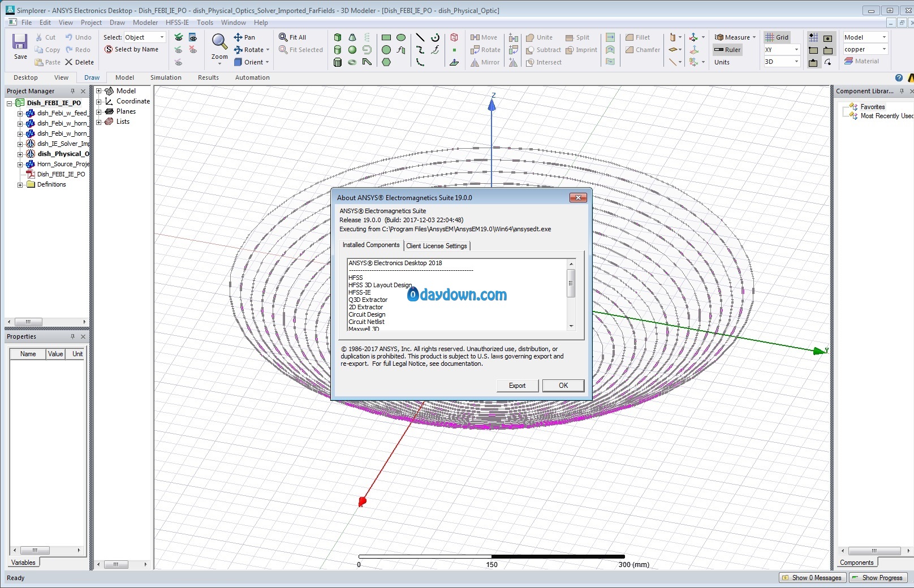Screen dimensions: 914x588
Task: Open the 3D movement mode dropdown
Action: point(796,62)
